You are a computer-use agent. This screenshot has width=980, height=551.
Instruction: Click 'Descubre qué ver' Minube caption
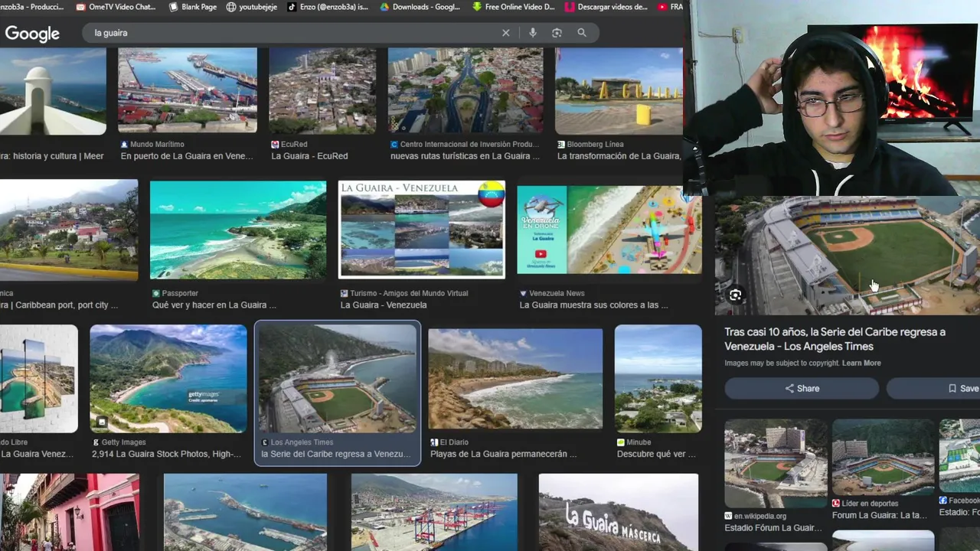(x=656, y=455)
